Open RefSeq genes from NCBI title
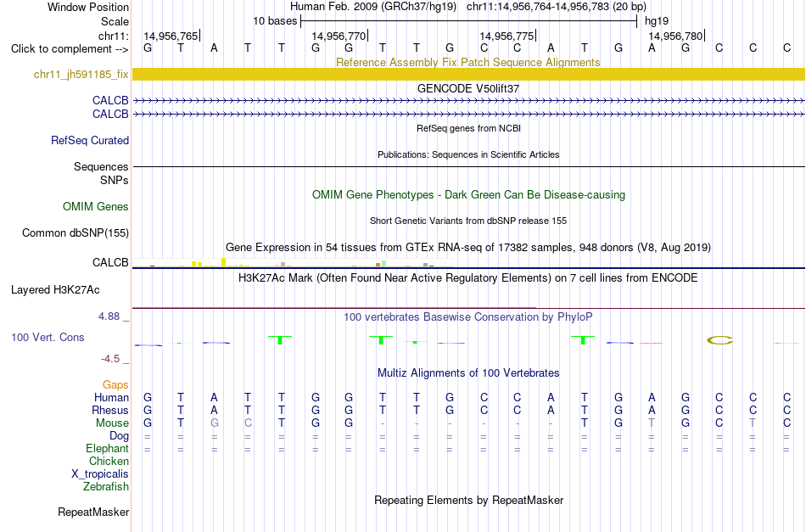Viewport: 806px width, 532px height. point(468,128)
